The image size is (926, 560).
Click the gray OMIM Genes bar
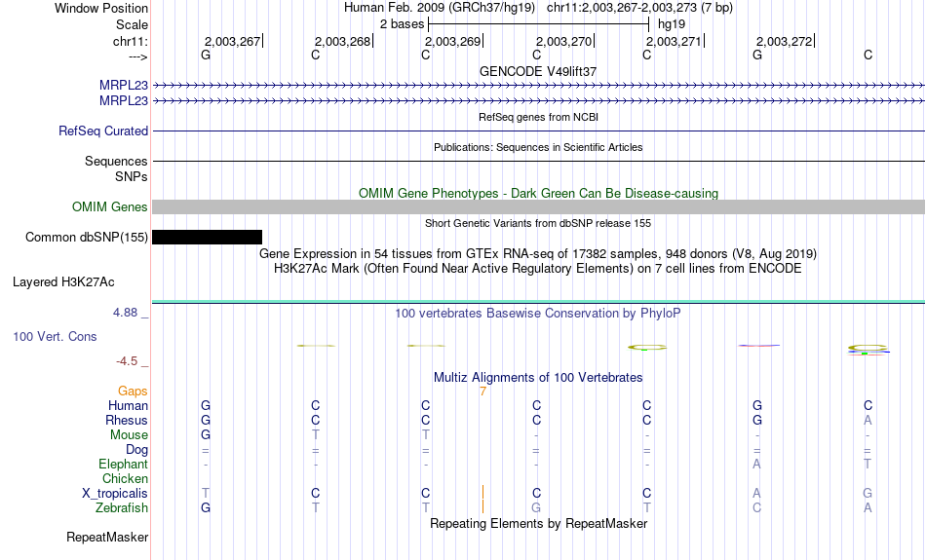pos(539,207)
